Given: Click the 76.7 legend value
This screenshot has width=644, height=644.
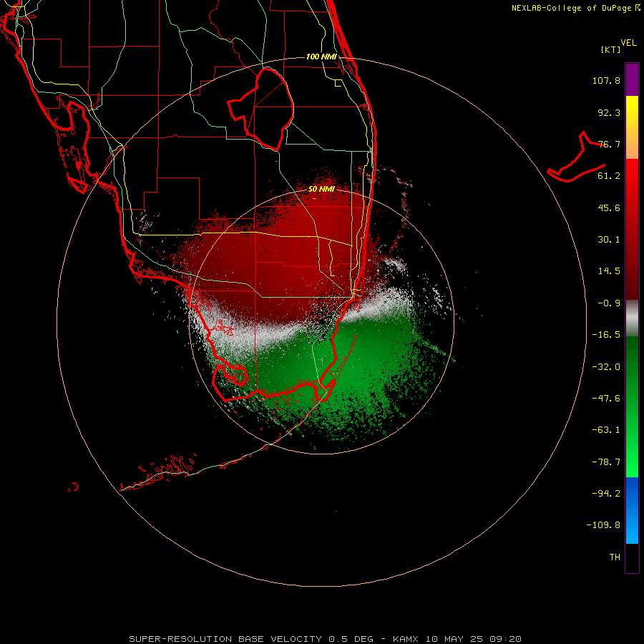Looking at the screenshot, I should [609, 144].
